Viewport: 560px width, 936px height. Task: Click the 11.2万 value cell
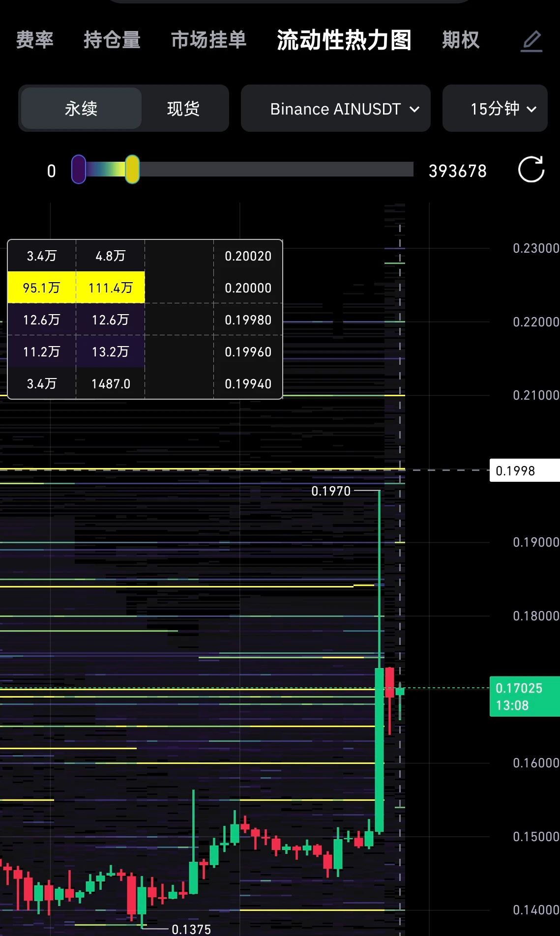pos(42,351)
